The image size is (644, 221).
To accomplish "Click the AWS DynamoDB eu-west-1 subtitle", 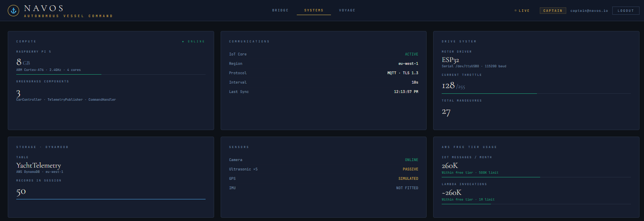I will tap(40, 172).
